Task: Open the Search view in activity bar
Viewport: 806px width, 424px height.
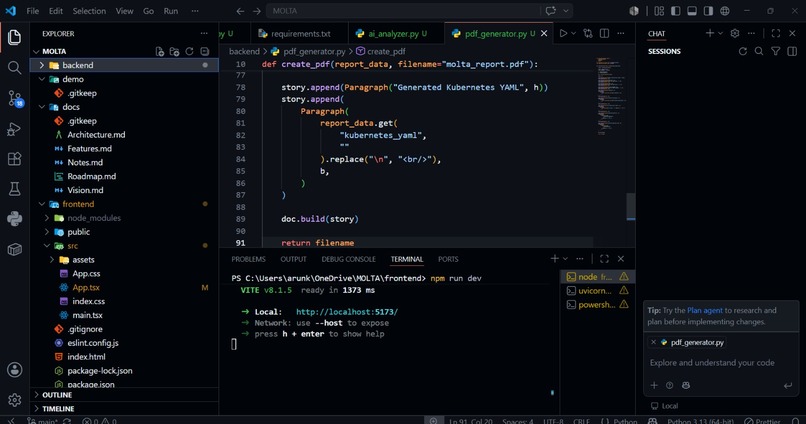Action: [14, 67]
